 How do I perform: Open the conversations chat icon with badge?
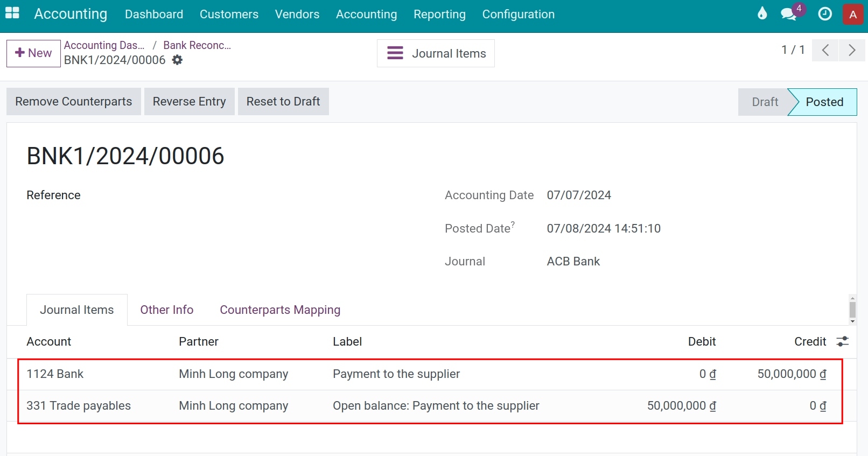(790, 13)
